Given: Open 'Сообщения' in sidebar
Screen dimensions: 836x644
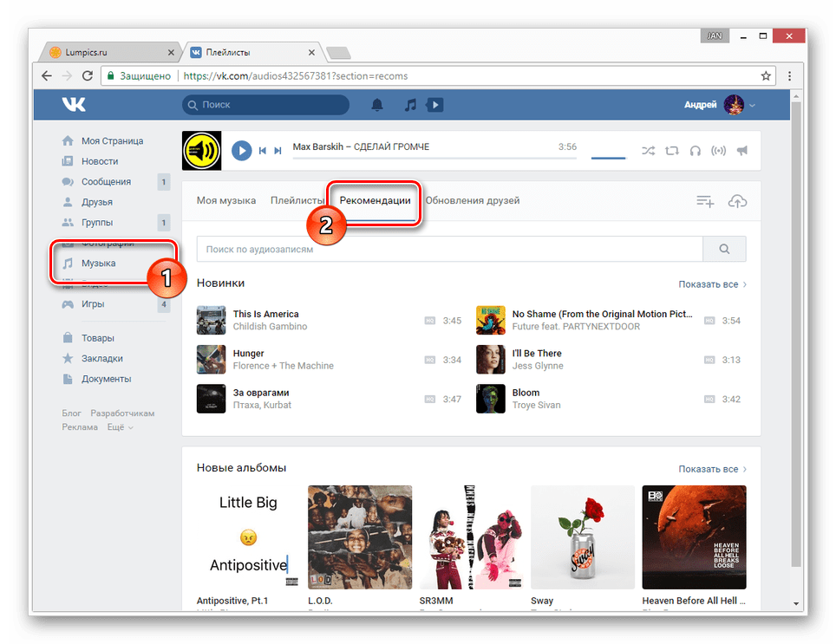Looking at the screenshot, I should (x=106, y=182).
